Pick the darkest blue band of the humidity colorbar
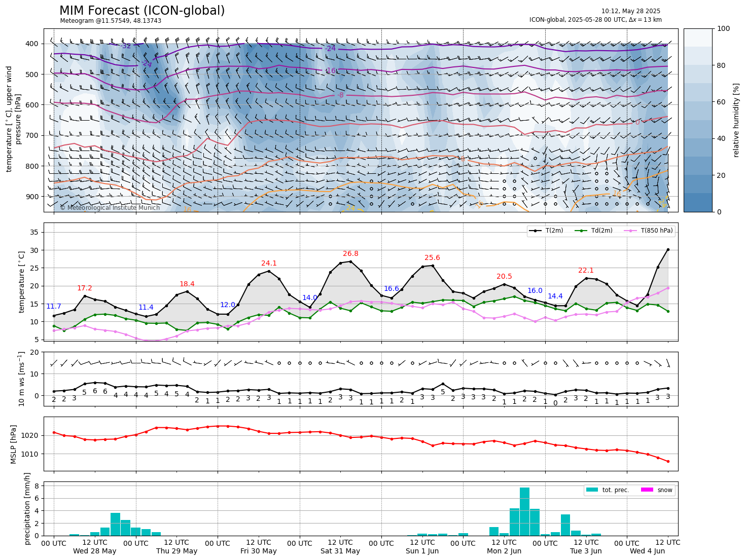 click(698, 202)
